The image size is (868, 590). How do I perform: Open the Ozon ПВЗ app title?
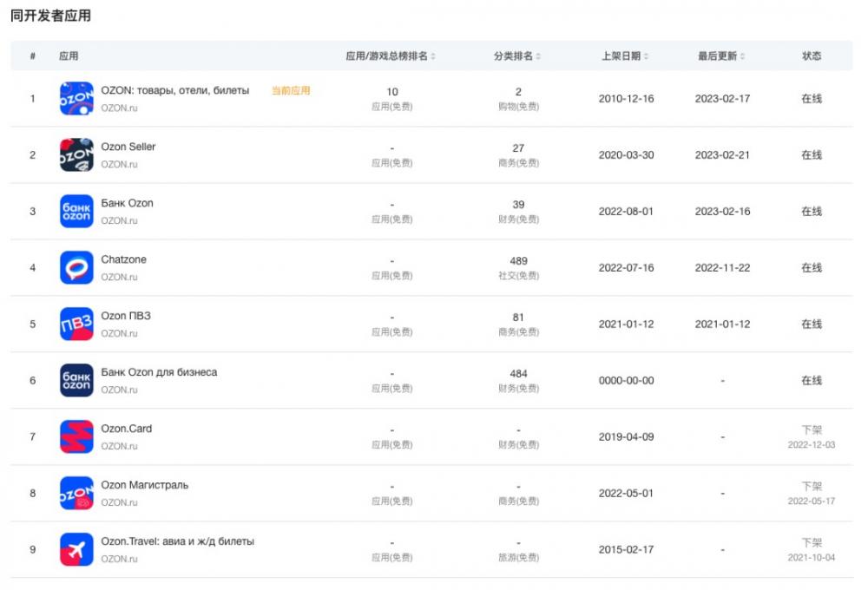pos(126,317)
